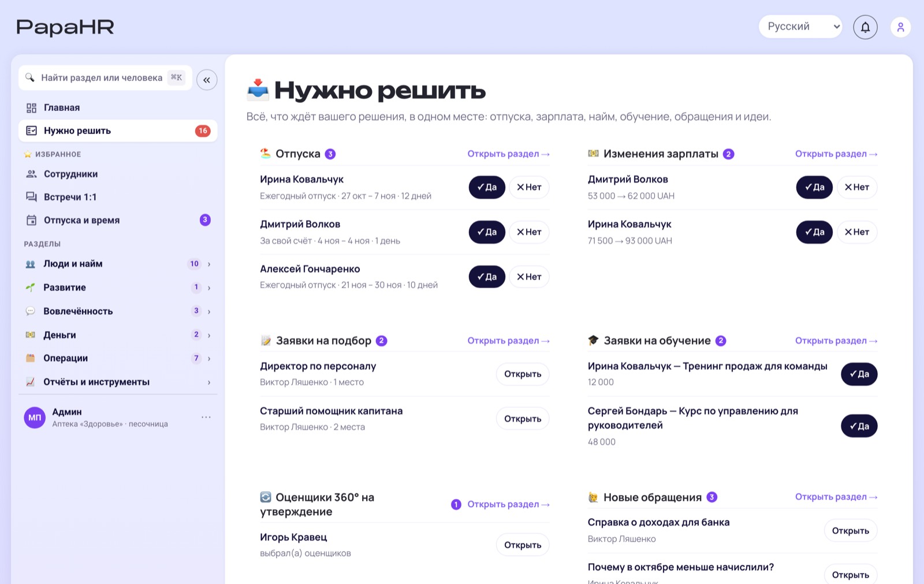This screenshot has width=924, height=584.
Task: Click the Главная grid icon
Action: point(31,108)
